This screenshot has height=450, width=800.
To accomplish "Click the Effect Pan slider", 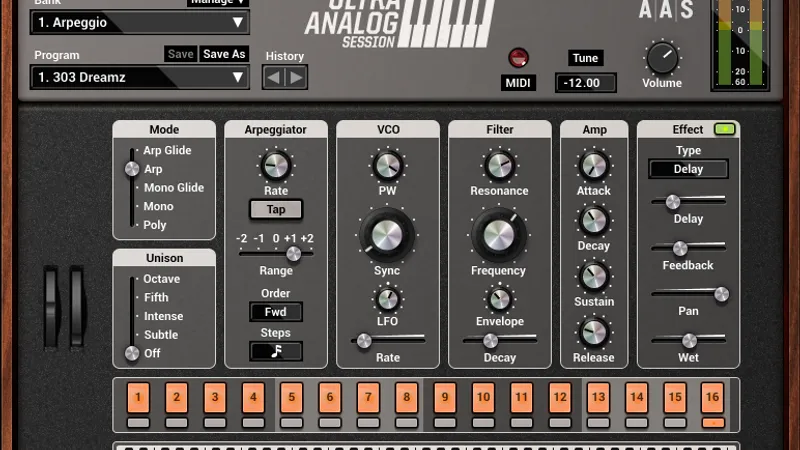I will click(688, 294).
